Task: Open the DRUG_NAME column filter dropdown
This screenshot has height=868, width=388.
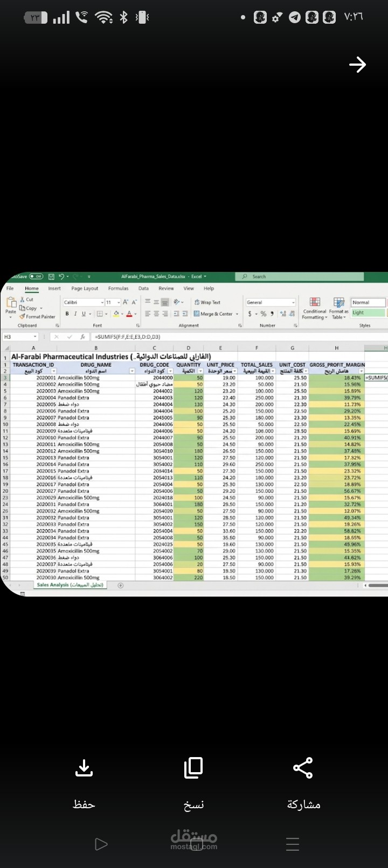Action: coord(132,372)
